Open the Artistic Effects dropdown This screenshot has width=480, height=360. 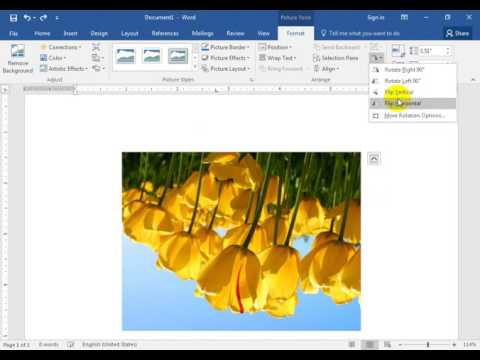[64, 69]
